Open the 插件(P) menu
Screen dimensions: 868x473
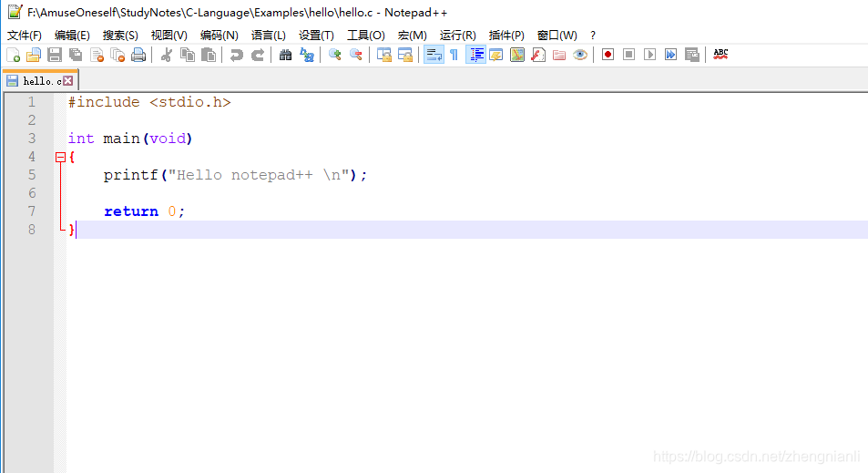(x=506, y=36)
